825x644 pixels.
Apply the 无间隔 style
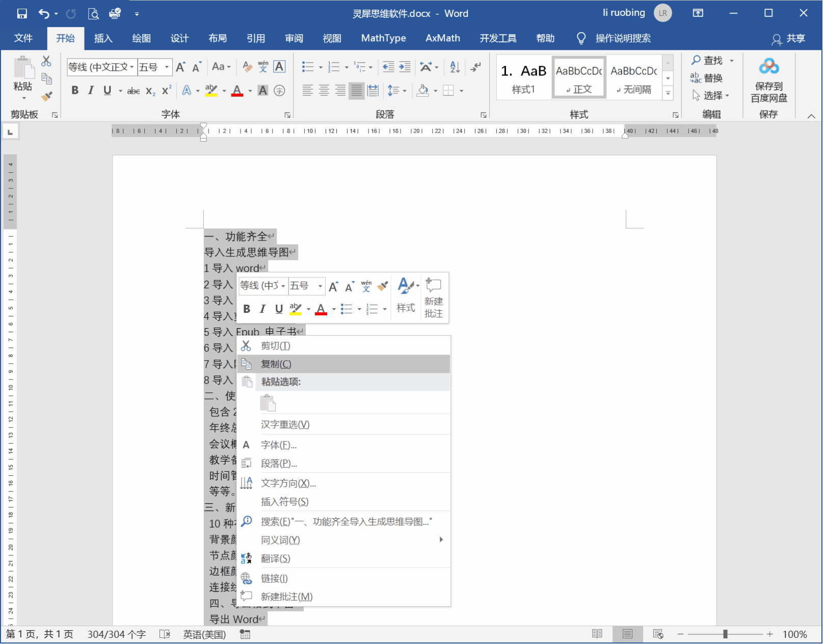coord(634,78)
